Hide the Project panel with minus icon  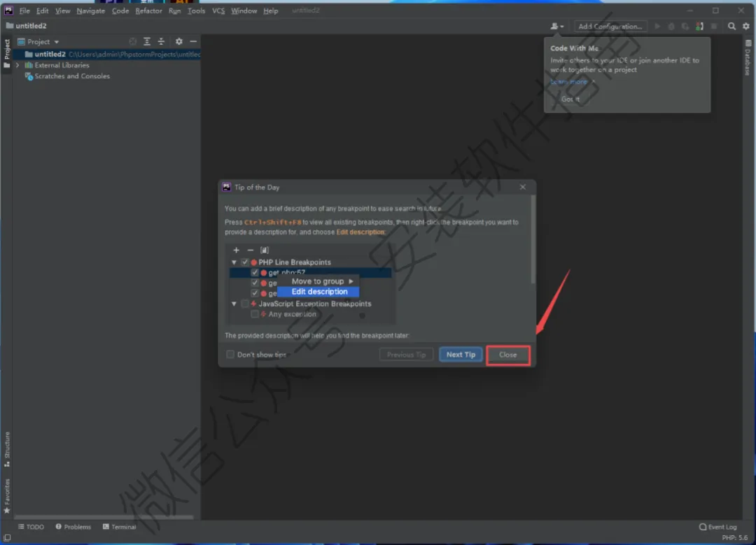193,41
